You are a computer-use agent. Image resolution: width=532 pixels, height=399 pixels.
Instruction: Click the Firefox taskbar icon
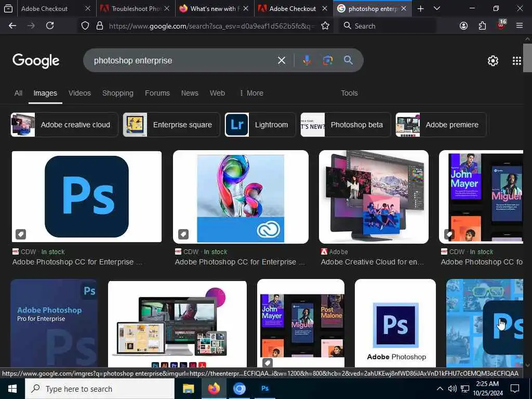pos(214,389)
